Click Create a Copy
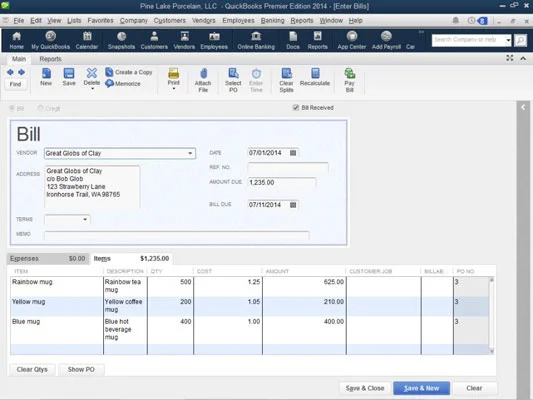This screenshot has height=400, width=533. point(129,72)
